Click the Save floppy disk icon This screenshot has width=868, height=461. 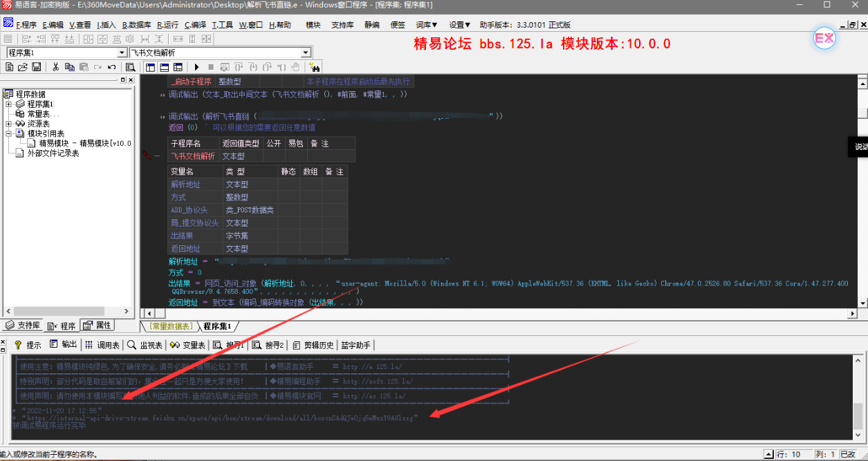tap(37, 67)
